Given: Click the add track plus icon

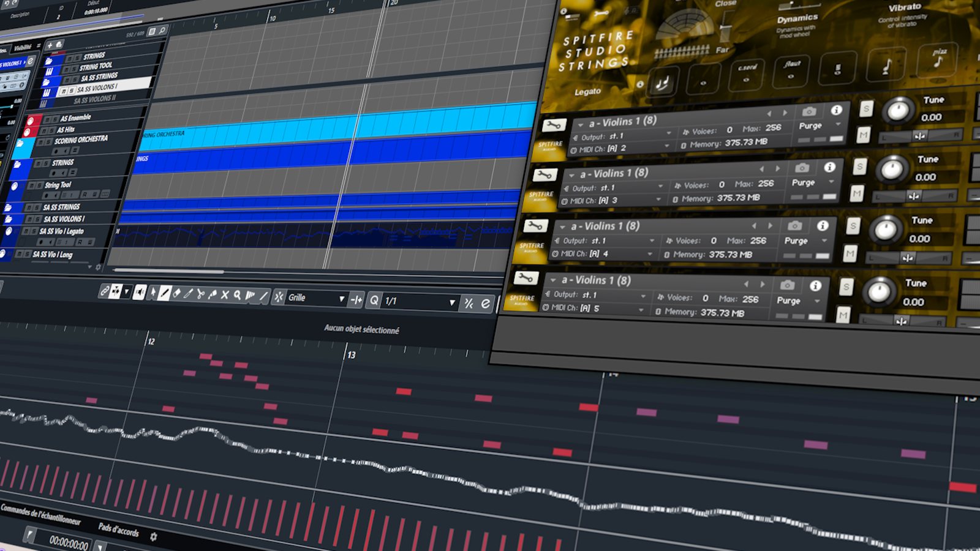Looking at the screenshot, I should (50, 45).
